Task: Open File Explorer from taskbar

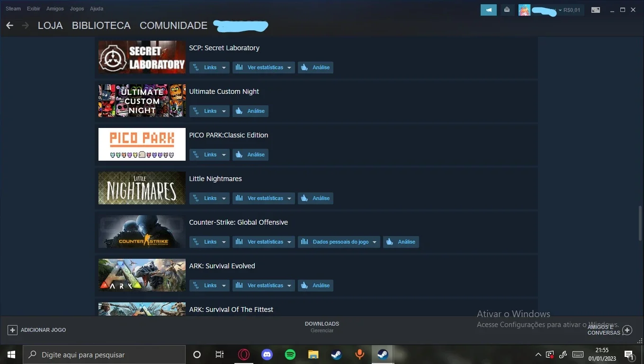Action: 313,355
